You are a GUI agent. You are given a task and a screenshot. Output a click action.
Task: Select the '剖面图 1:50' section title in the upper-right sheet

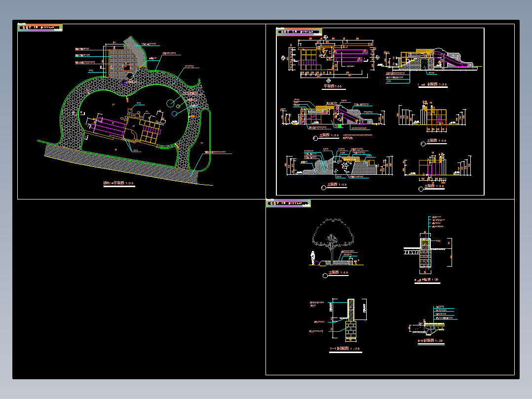[x=433, y=84]
